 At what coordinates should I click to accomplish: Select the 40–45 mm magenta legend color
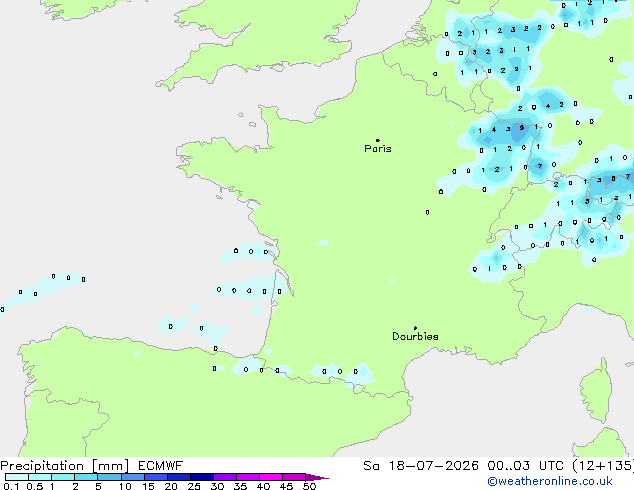tap(271, 477)
